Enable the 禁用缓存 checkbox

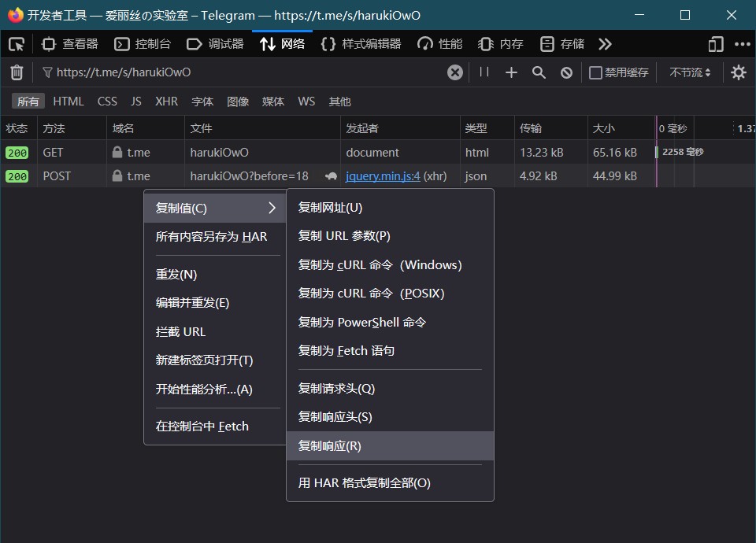pos(596,72)
